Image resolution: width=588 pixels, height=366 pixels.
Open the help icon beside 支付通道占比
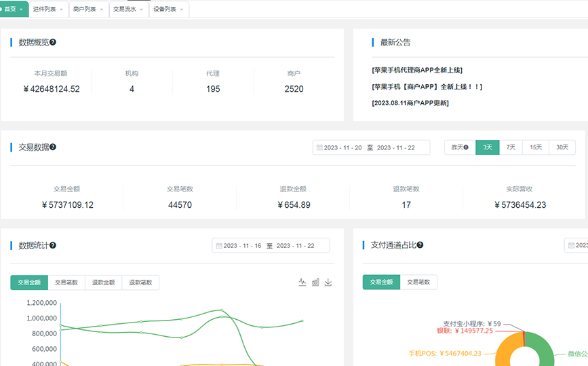[420, 244]
